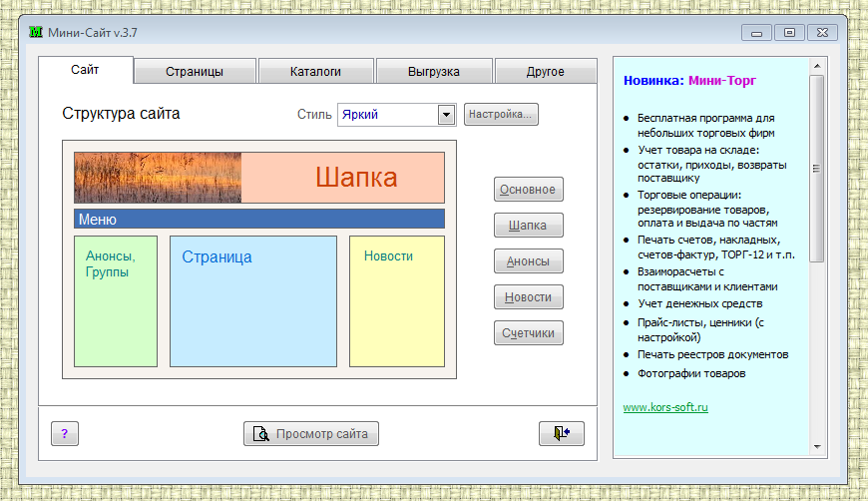Click the Новости button on the right
Image resolution: width=868 pixels, height=501 pixels.
coord(529,297)
